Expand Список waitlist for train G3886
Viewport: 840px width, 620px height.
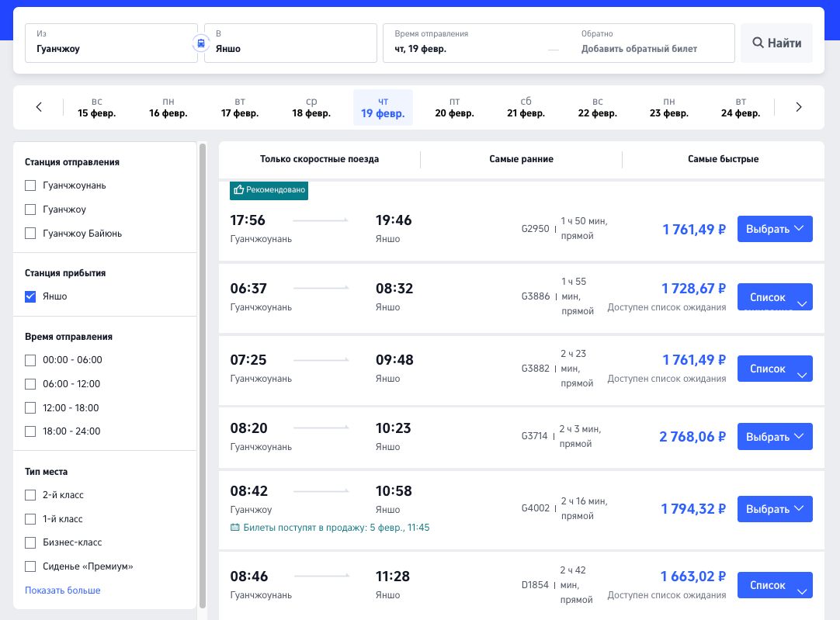click(774, 298)
